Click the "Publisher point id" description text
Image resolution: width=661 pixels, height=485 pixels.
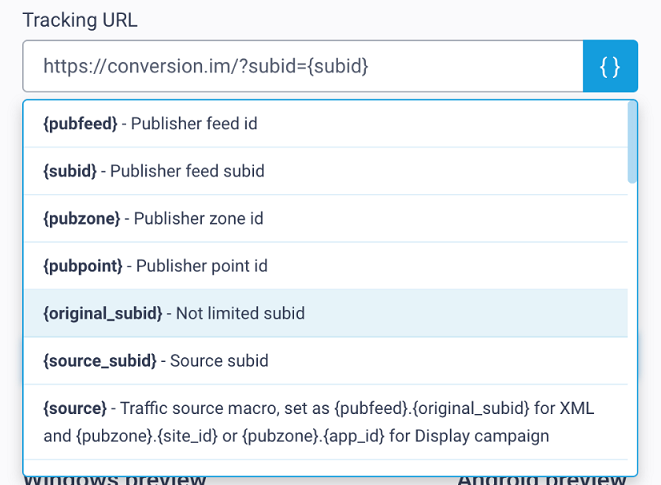coord(202,266)
